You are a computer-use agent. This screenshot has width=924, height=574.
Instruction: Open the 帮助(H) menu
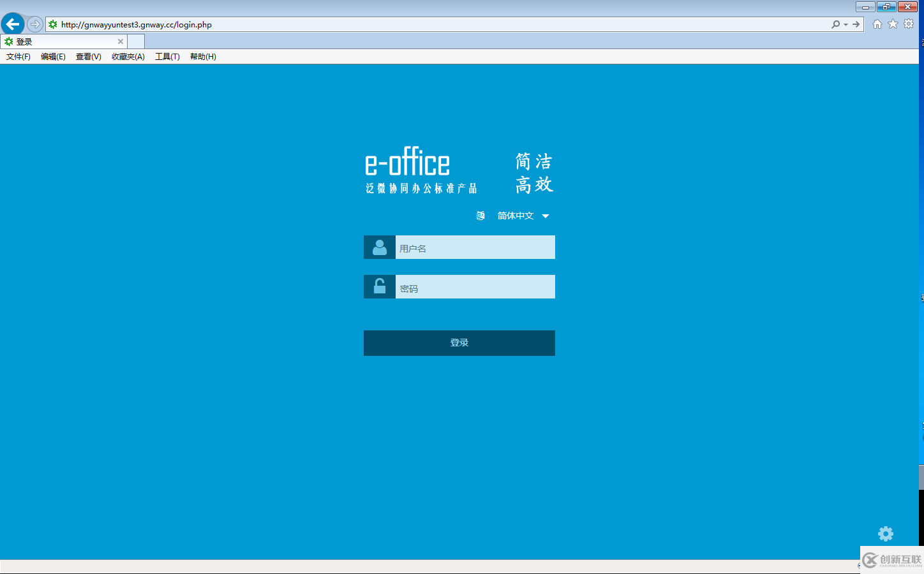click(x=203, y=57)
